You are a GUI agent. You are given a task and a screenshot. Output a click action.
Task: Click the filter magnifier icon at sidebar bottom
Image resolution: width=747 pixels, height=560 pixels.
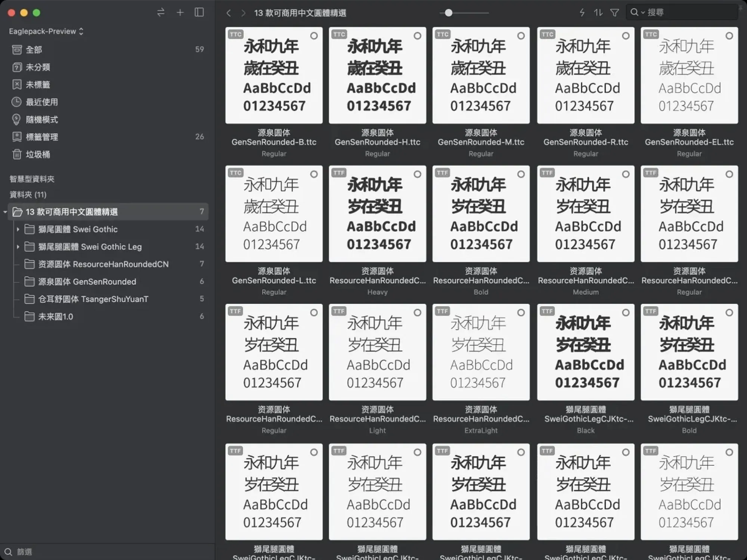pyautogui.click(x=8, y=552)
